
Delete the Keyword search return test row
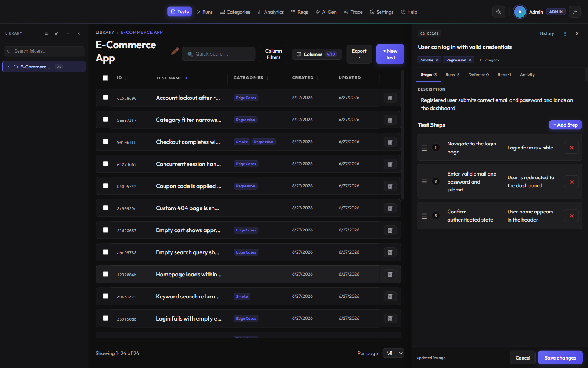point(390,297)
